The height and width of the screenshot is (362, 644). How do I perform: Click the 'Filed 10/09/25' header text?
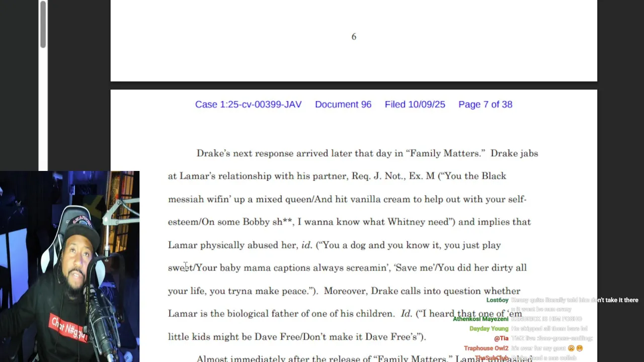click(415, 105)
